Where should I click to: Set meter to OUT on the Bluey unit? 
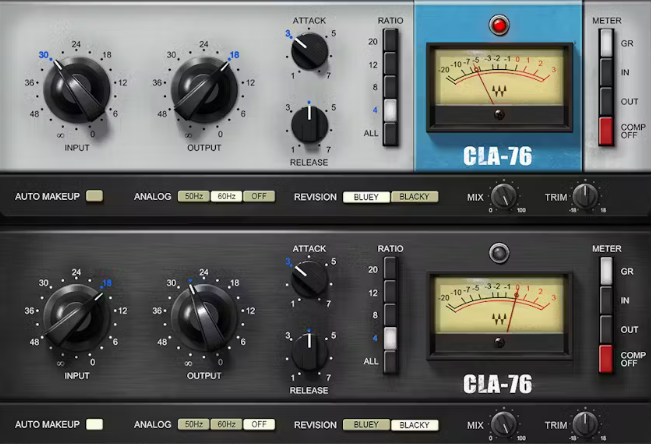606,101
